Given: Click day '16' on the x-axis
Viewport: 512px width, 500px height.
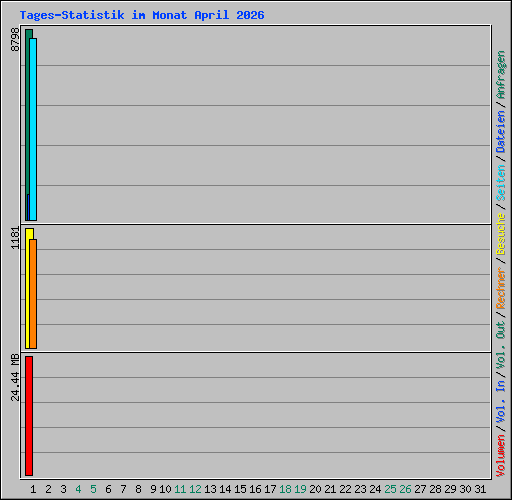Looking at the screenshot, I should click(255, 489).
